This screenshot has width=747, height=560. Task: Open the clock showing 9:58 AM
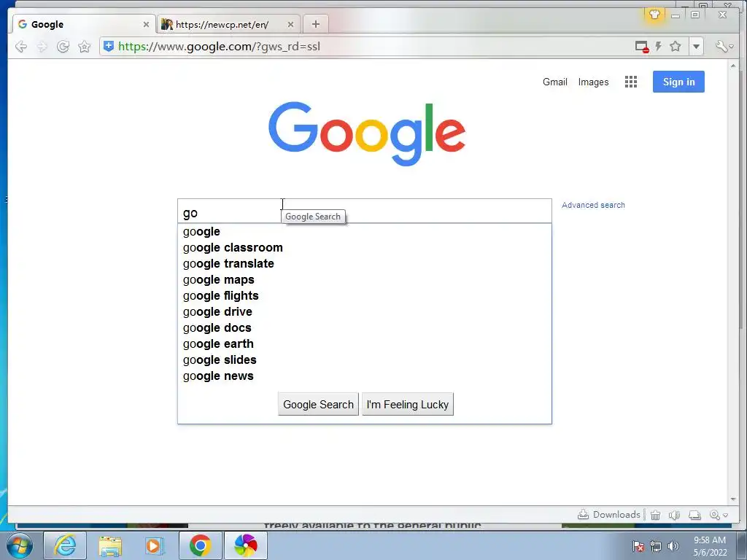tap(710, 545)
